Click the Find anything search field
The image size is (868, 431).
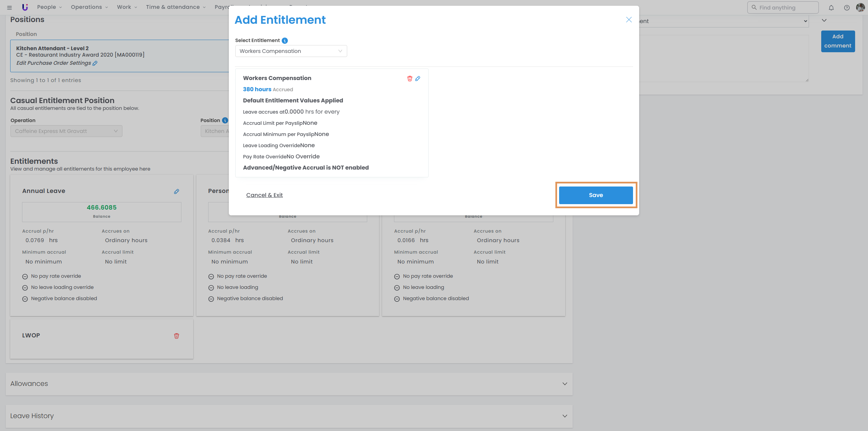pos(783,7)
